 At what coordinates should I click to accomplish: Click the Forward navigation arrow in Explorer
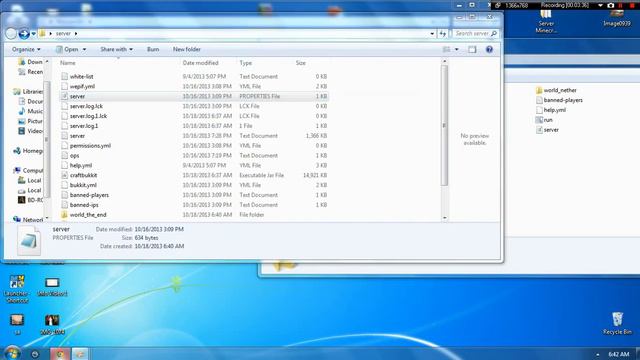point(24,33)
